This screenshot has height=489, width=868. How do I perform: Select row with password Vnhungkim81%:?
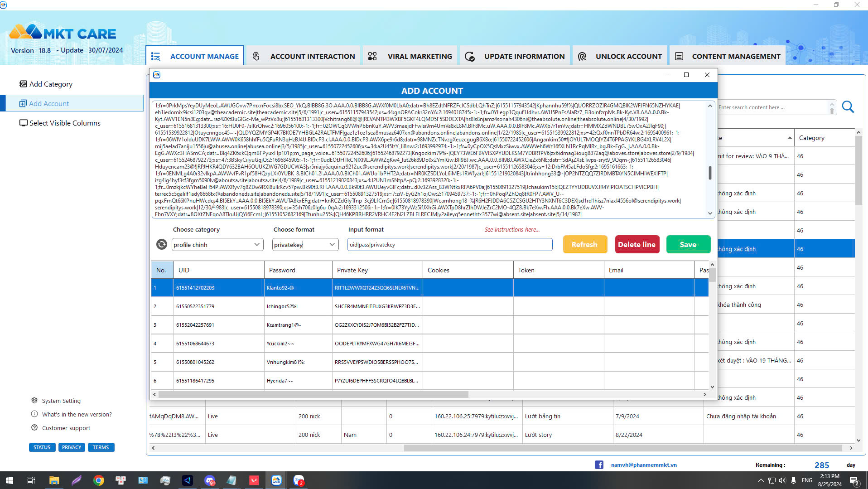pos(429,362)
